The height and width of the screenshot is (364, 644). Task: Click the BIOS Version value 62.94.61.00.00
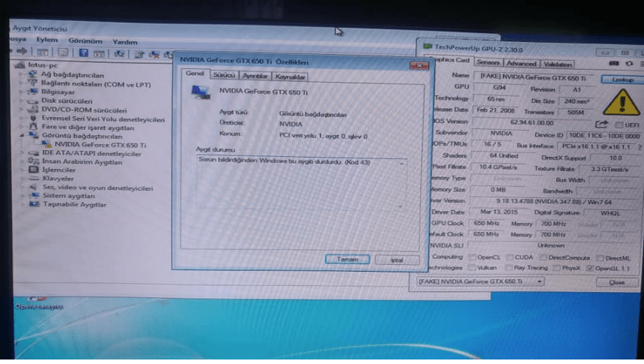point(532,122)
